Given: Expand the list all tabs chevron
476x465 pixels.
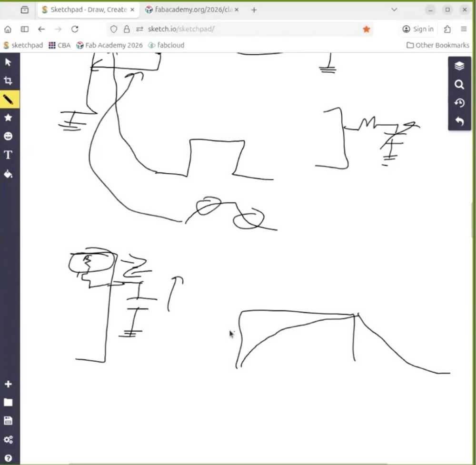Looking at the screenshot, I should tap(394, 10).
